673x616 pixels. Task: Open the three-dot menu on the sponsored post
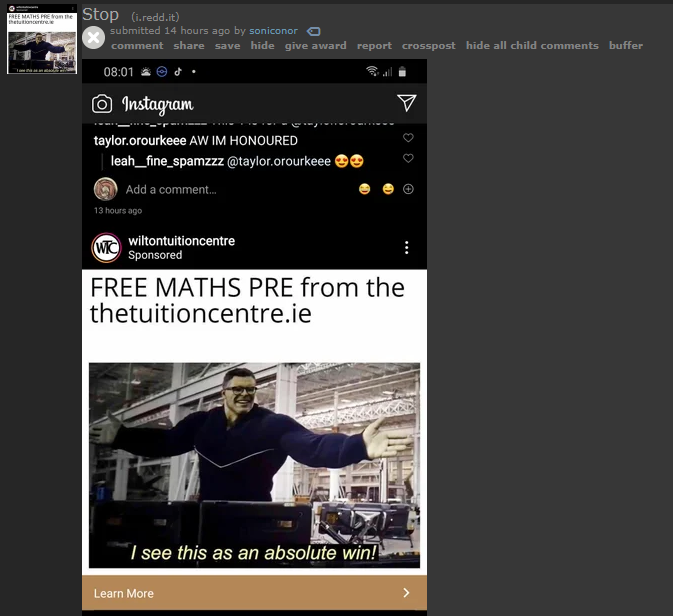click(406, 247)
